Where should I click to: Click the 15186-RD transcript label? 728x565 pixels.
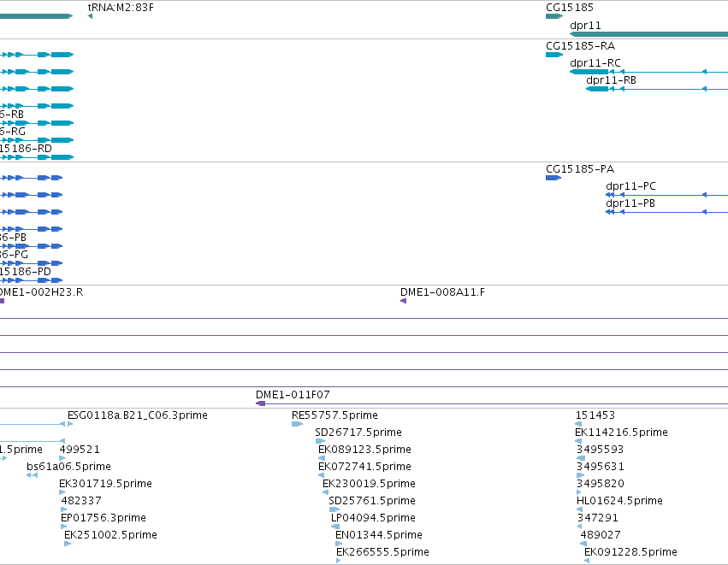point(26,149)
